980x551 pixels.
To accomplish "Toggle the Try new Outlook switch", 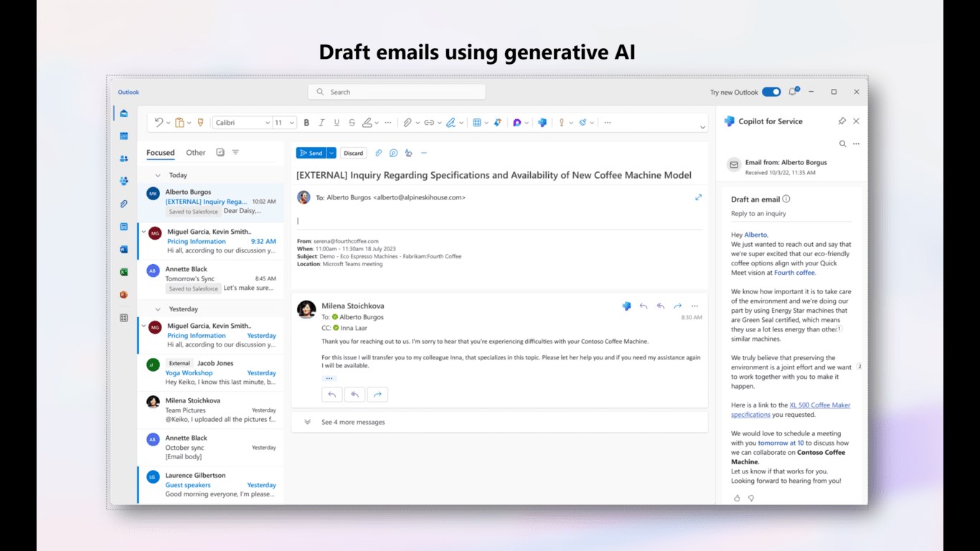I will (x=771, y=92).
